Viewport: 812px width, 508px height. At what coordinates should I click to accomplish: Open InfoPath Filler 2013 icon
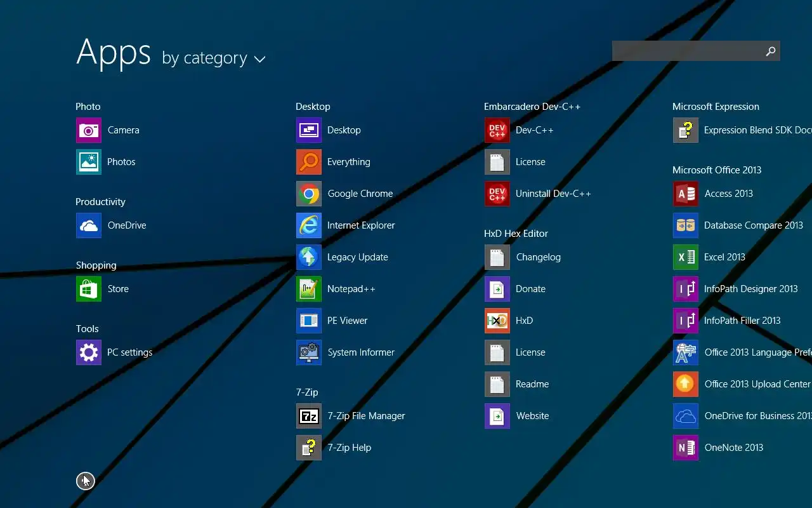point(686,321)
